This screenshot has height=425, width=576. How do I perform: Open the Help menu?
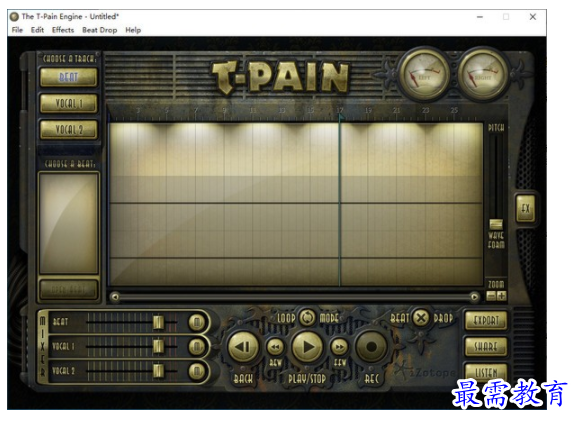pyautogui.click(x=133, y=30)
